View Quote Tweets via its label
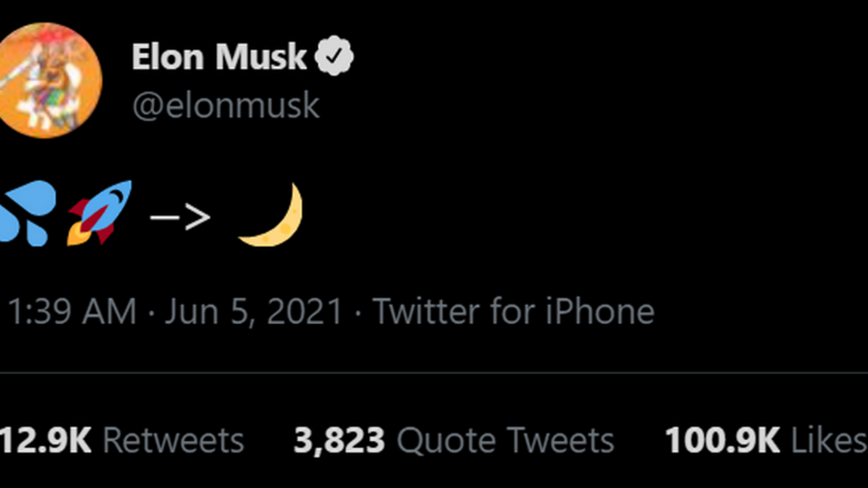This screenshot has width=868, height=488. point(505,440)
